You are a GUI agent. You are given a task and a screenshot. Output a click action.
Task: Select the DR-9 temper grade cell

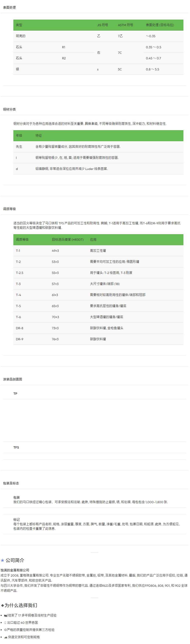pyautogui.click(x=20, y=339)
